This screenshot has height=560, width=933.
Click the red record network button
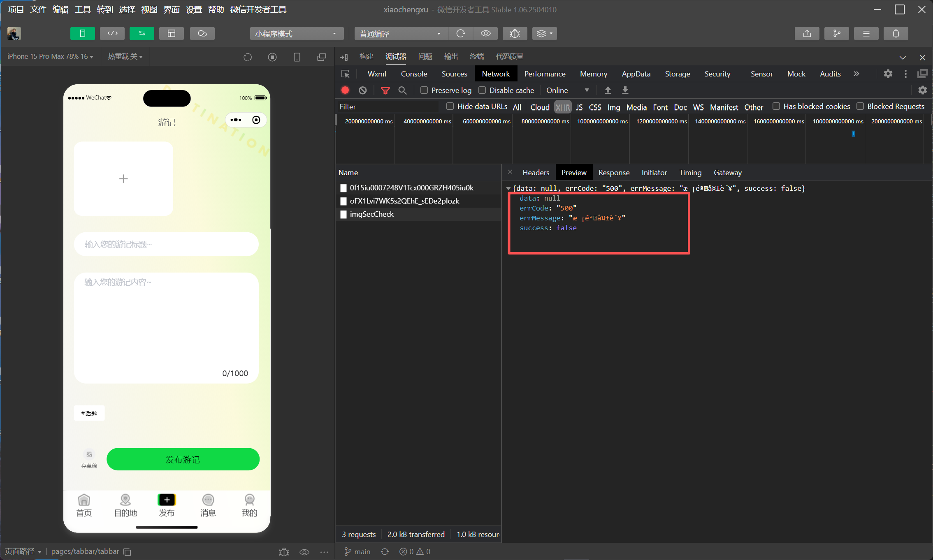point(345,90)
